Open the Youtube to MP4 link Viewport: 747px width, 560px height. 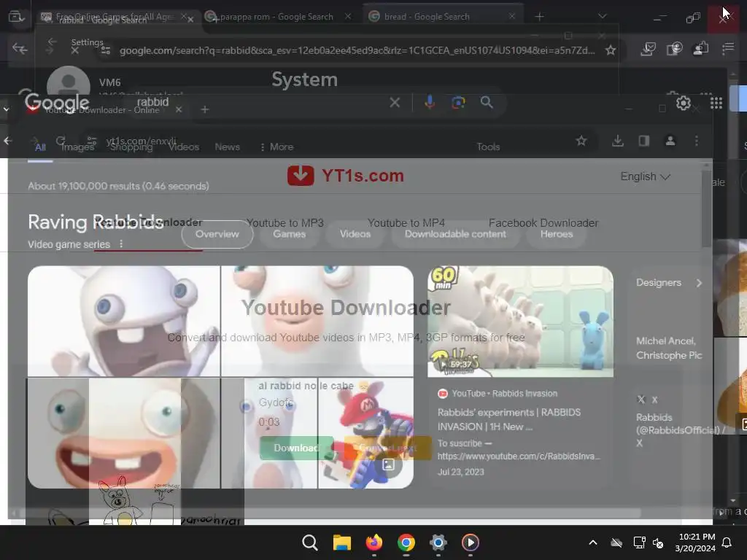click(x=406, y=223)
